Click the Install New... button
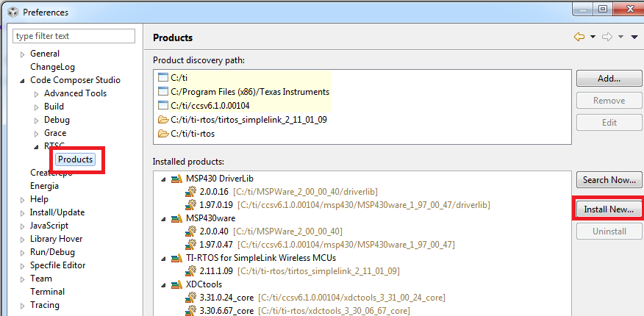The width and height of the screenshot is (644, 316). (x=609, y=209)
